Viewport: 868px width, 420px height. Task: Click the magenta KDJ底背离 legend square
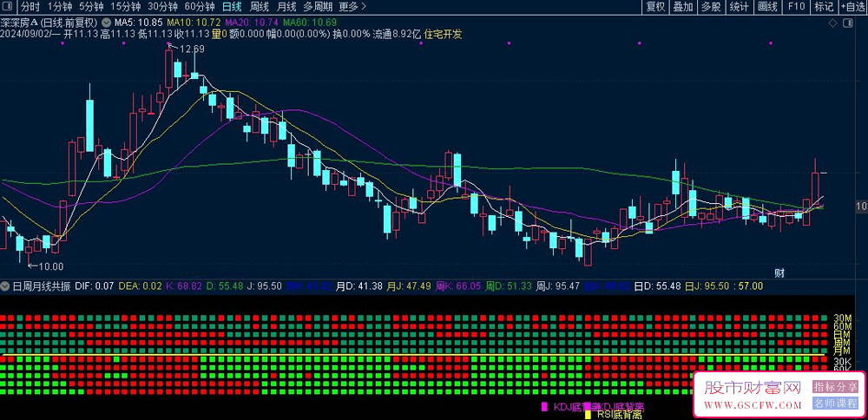coord(544,407)
